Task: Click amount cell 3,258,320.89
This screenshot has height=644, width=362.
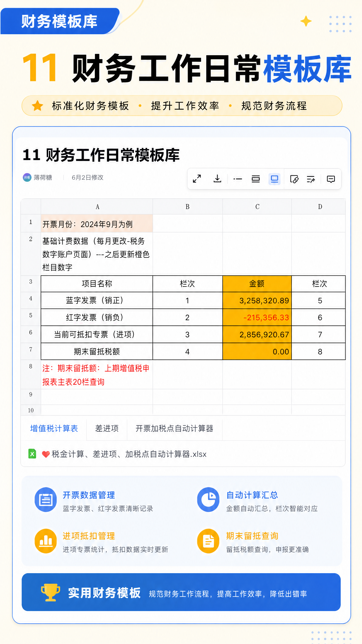Action: pyautogui.click(x=257, y=301)
